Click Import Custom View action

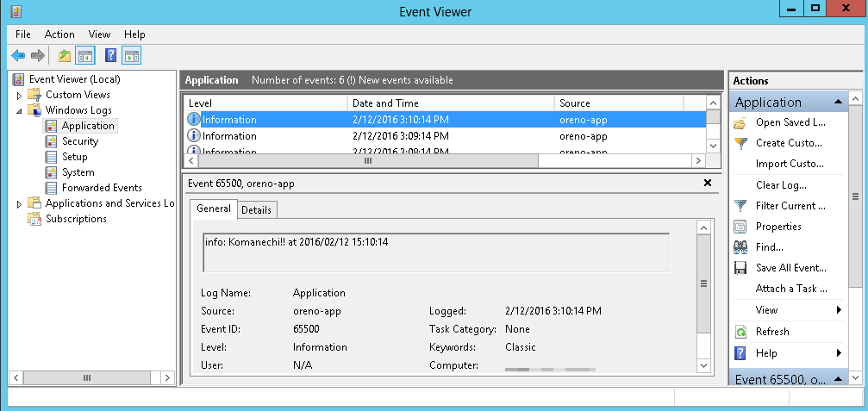790,164
